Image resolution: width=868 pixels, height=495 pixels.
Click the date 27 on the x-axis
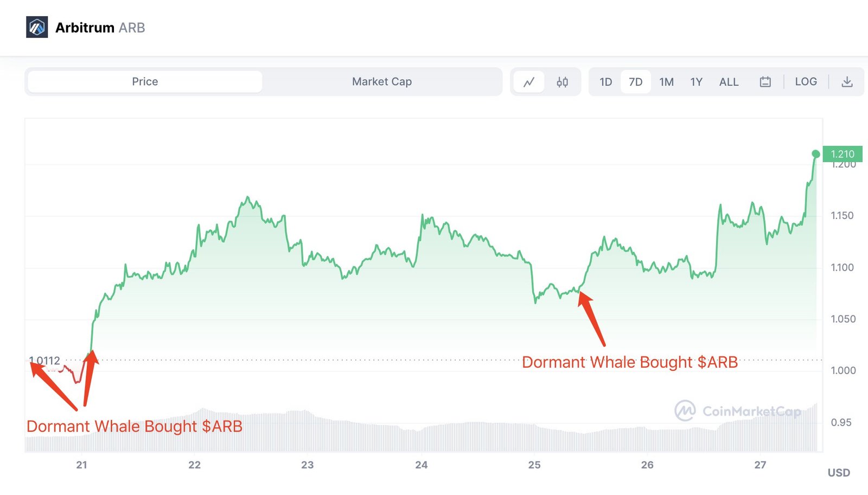click(x=760, y=465)
